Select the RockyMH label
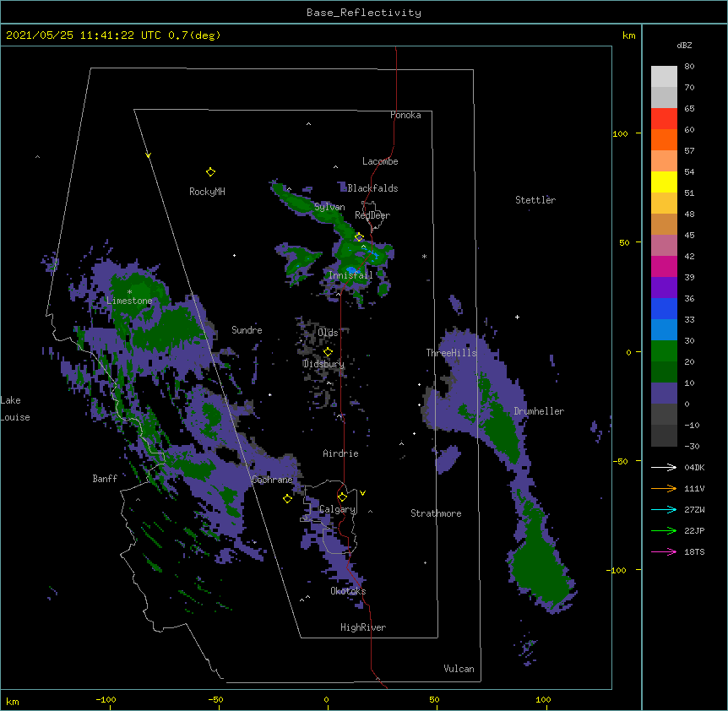 point(207,192)
